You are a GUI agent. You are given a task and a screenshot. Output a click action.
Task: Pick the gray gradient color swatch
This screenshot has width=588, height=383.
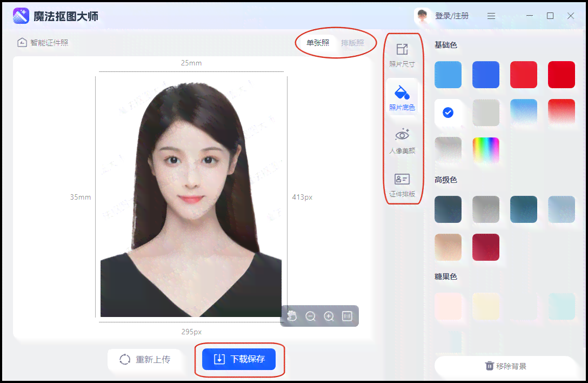448,150
